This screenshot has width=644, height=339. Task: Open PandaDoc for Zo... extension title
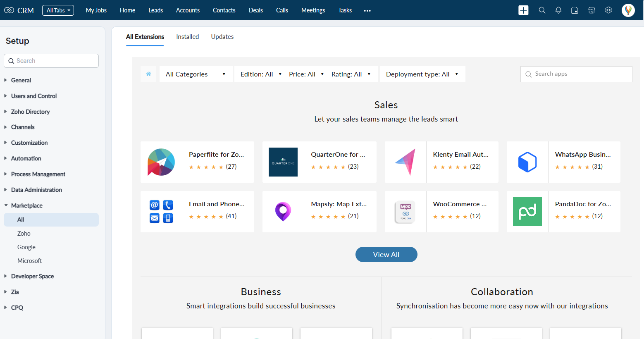pos(583,204)
